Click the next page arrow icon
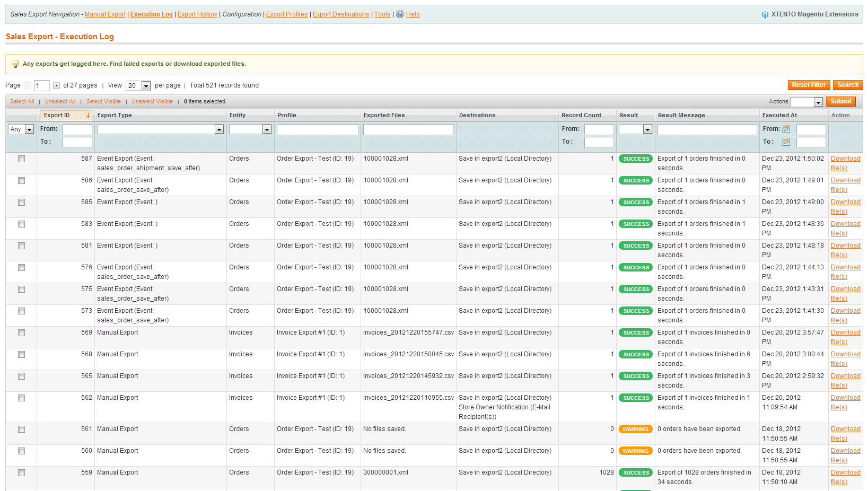868x491 pixels. pyautogui.click(x=56, y=86)
